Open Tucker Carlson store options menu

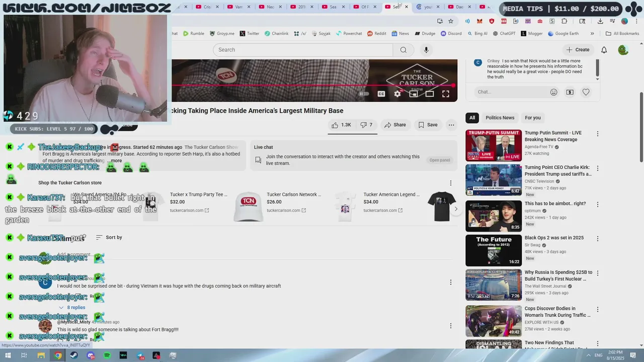click(x=451, y=183)
